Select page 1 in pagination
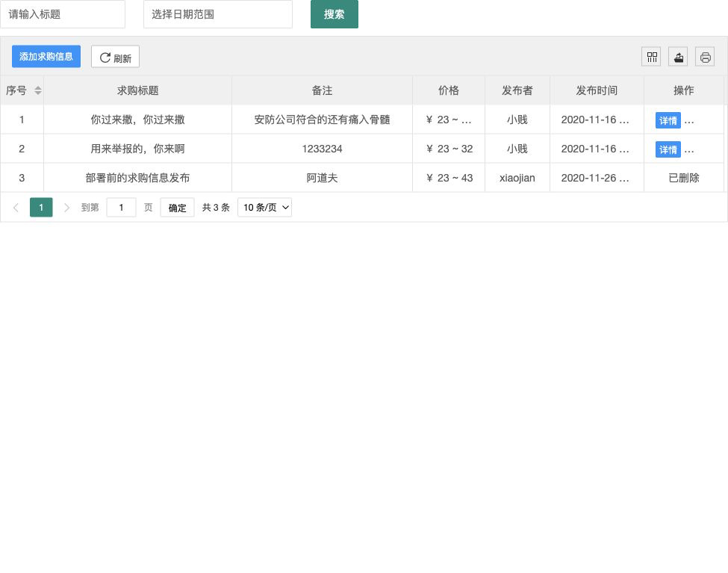 coord(41,207)
